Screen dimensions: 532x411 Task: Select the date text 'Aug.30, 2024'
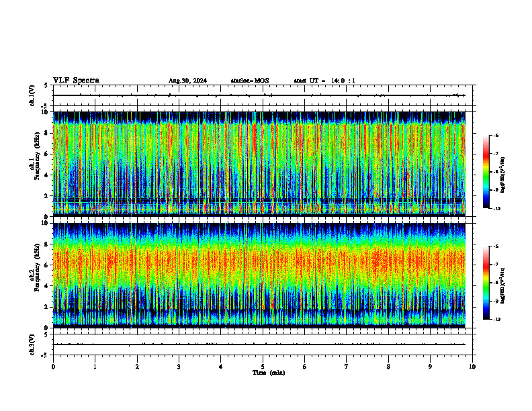pyautogui.click(x=187, y=81)
